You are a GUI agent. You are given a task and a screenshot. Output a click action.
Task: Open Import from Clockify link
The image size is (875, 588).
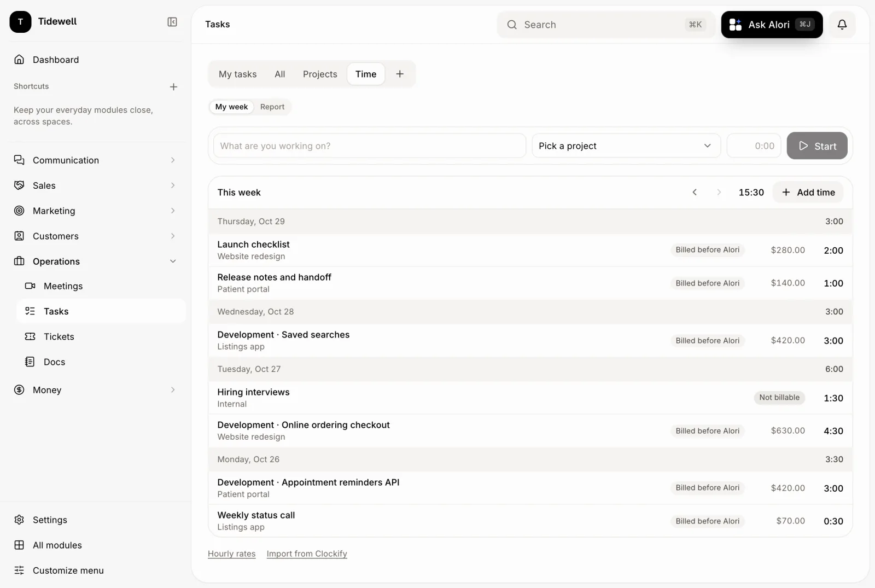tap(307, 554)
